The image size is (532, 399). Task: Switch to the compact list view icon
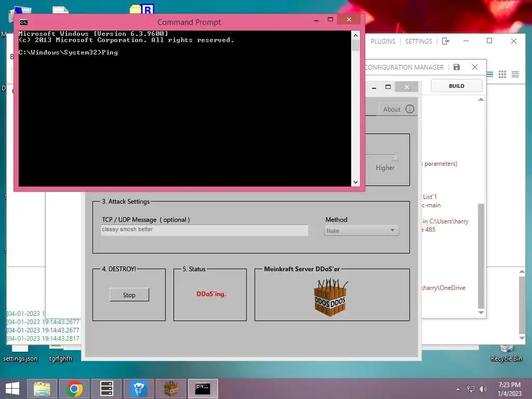coord(515,74)
